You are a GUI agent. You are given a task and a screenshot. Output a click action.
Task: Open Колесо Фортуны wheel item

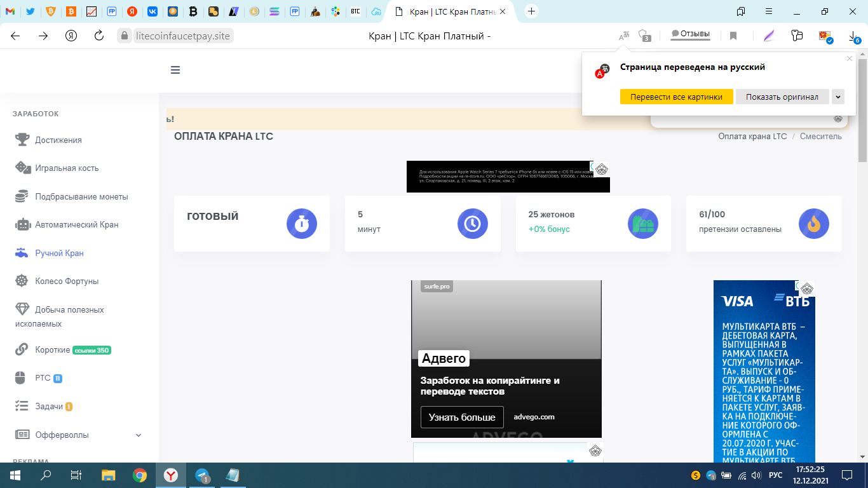[67, 281]
